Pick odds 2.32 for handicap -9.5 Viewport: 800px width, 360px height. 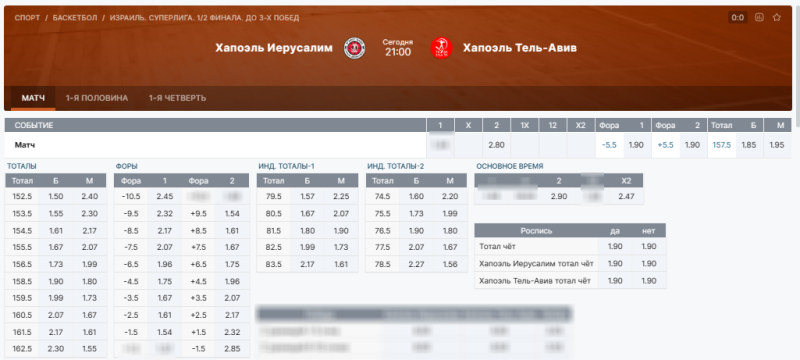[x=164, y=214]
